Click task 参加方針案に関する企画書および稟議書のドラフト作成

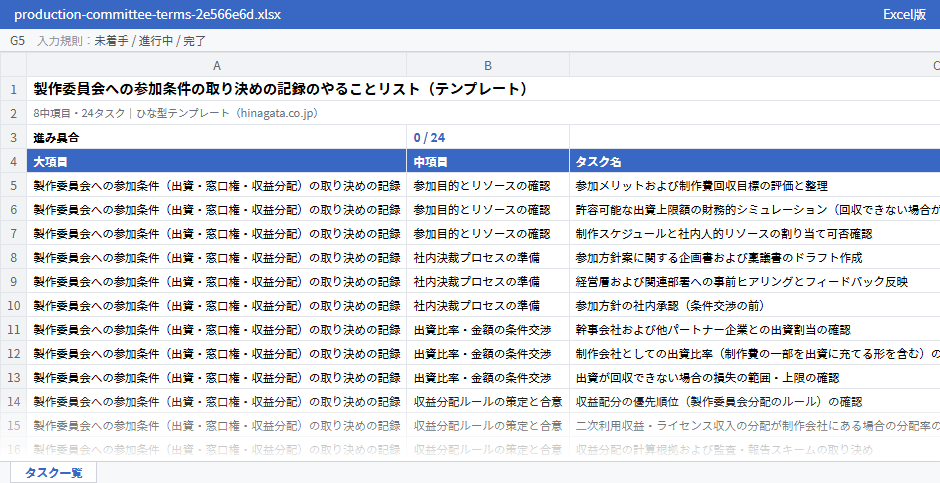[719, 258]
